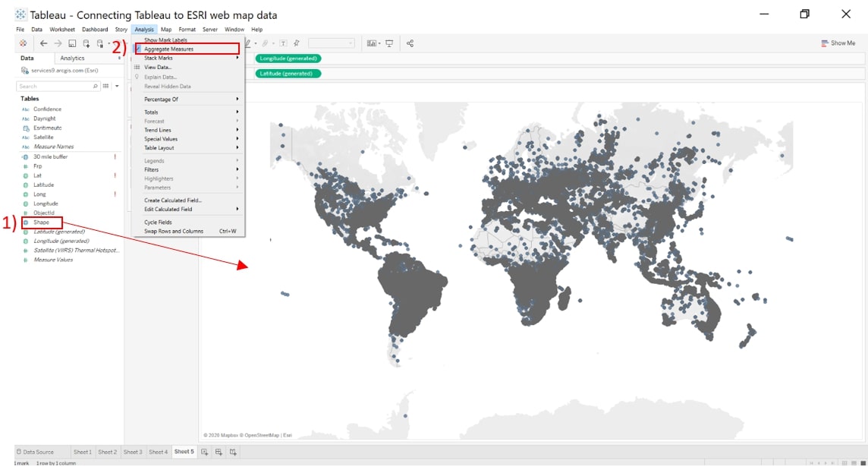The height and width of the screenshot is (467, 868).
Task: Click the Tableau start page logo icon
Action: pos(24,43)
